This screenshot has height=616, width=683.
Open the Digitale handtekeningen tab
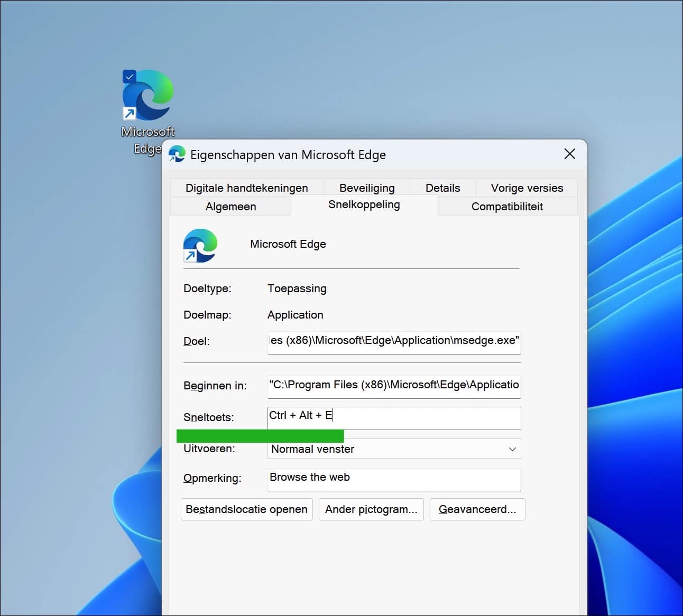246,188
